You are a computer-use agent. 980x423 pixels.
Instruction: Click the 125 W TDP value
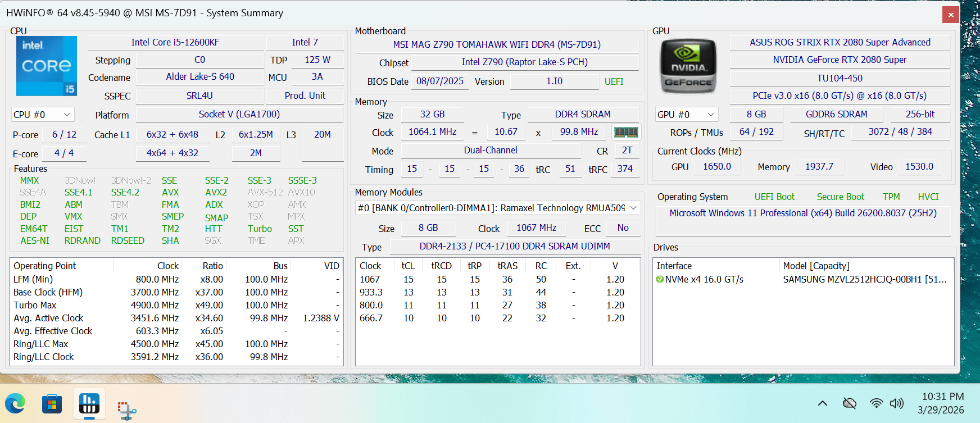[317, 60]
